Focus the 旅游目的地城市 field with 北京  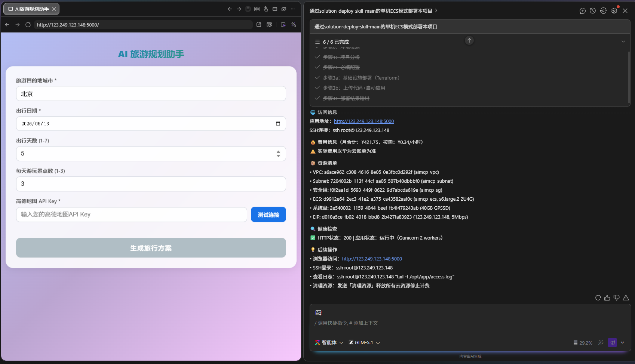click(151, 93)
